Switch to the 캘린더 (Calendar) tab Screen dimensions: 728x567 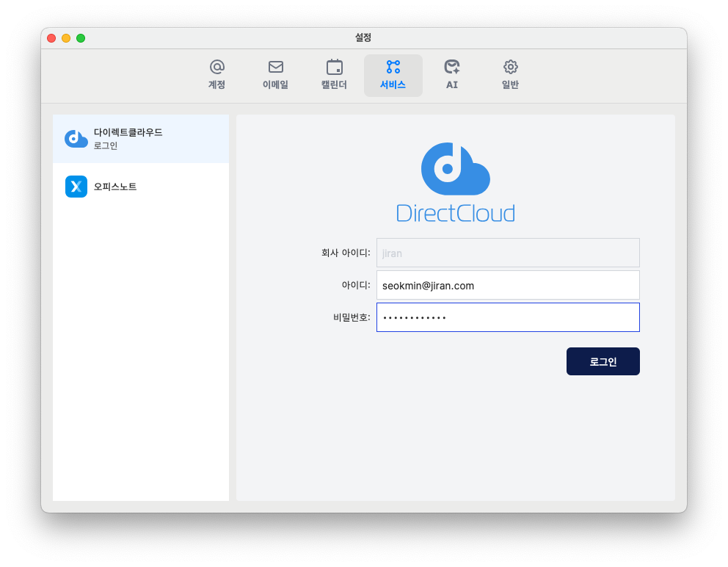coord(335,76)
